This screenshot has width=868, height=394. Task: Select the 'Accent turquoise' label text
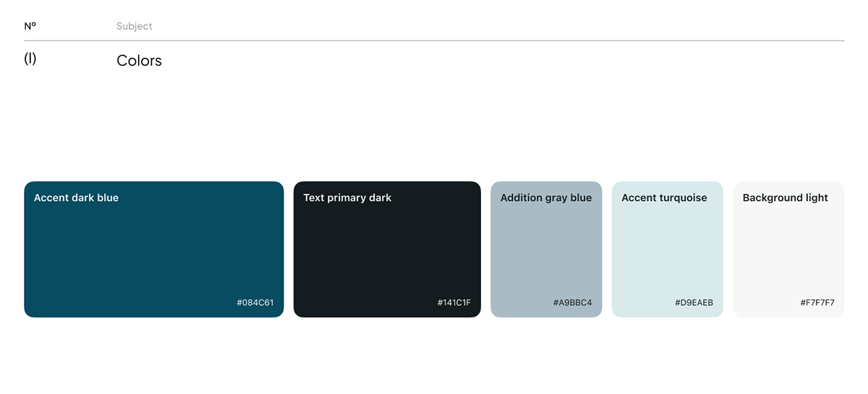pos(664,198)
